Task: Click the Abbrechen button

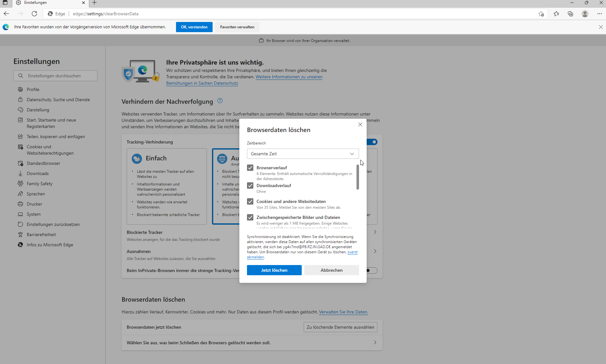Action: tap(331, 270)
